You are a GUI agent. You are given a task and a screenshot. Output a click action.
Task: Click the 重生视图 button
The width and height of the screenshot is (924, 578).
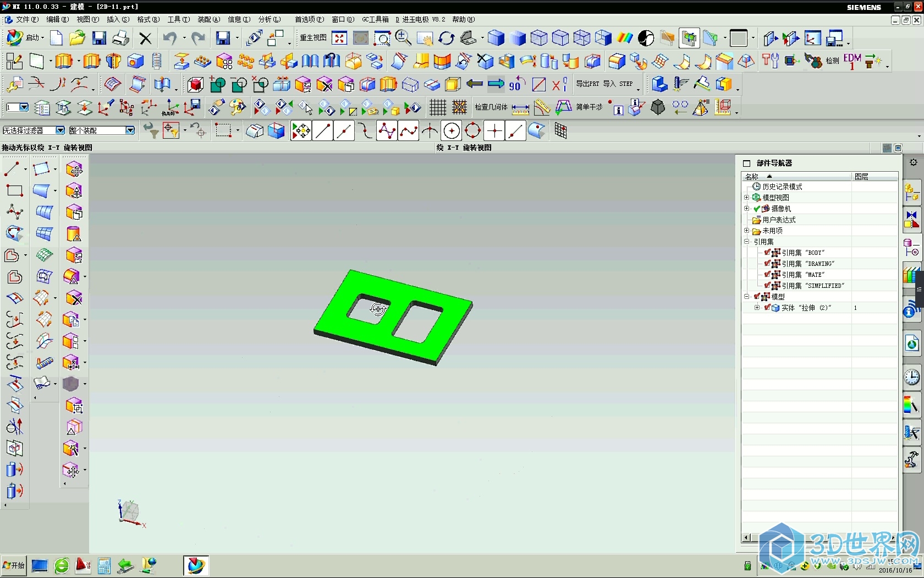[x=313, y=38]
